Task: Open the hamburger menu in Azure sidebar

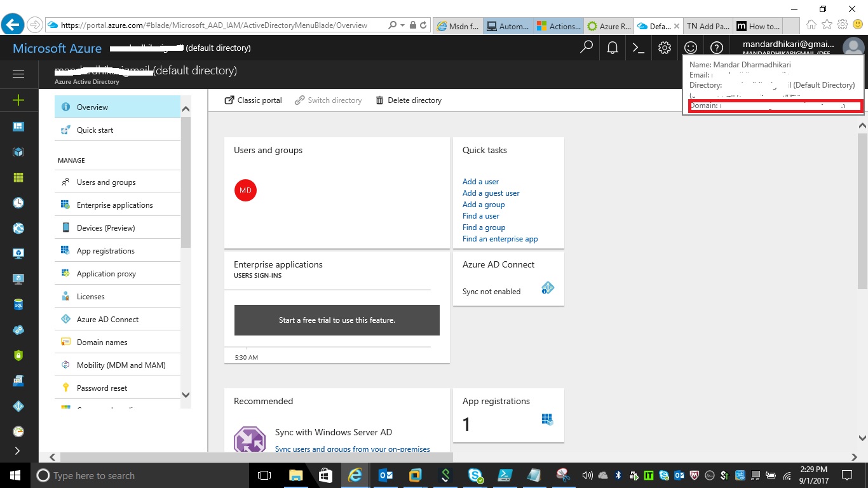Action: pyautogui.click(x=18, y=74)
